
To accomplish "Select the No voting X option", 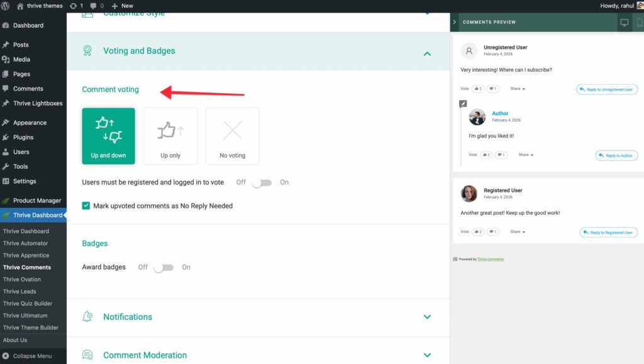I will pos(232,135).
